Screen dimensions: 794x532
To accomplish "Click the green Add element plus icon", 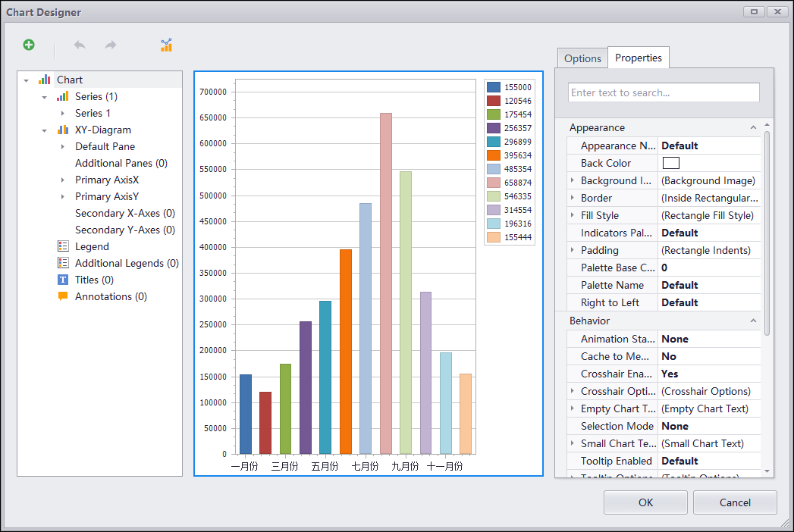I will click(x=29, y=45).
